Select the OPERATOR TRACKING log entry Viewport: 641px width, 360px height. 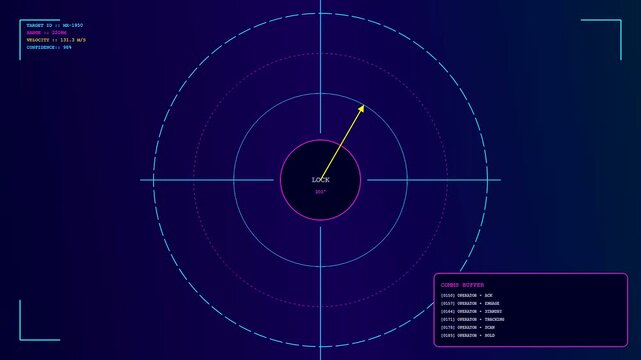473,320
